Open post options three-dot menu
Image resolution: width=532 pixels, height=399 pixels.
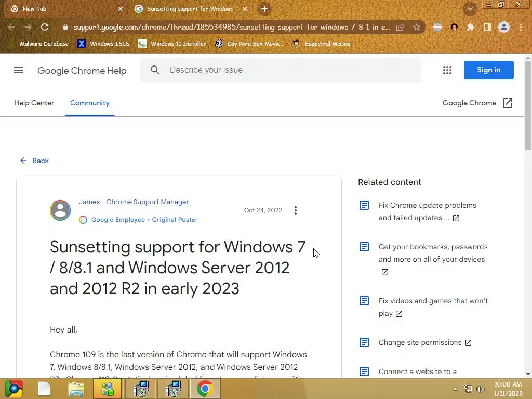click(296, 210)
